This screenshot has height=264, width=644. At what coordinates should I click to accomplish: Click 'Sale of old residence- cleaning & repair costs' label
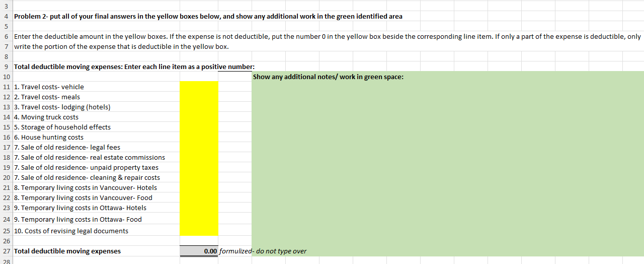pos(87,177)
